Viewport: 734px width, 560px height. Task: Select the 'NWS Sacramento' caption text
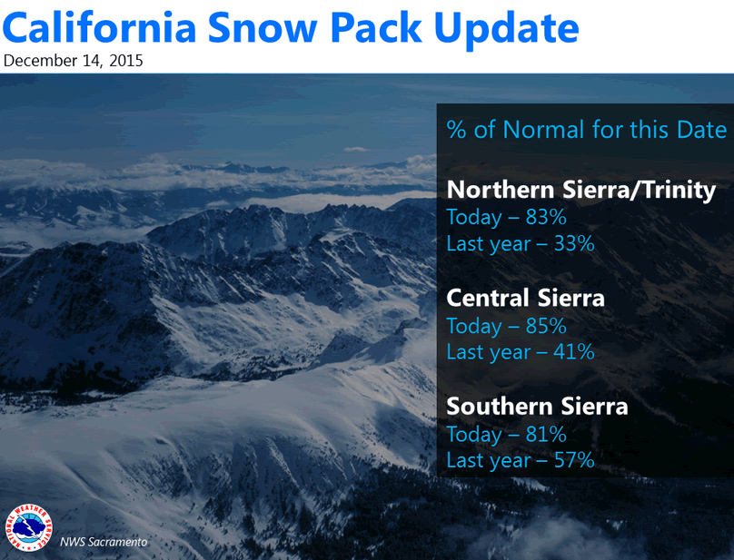point(104,542)
